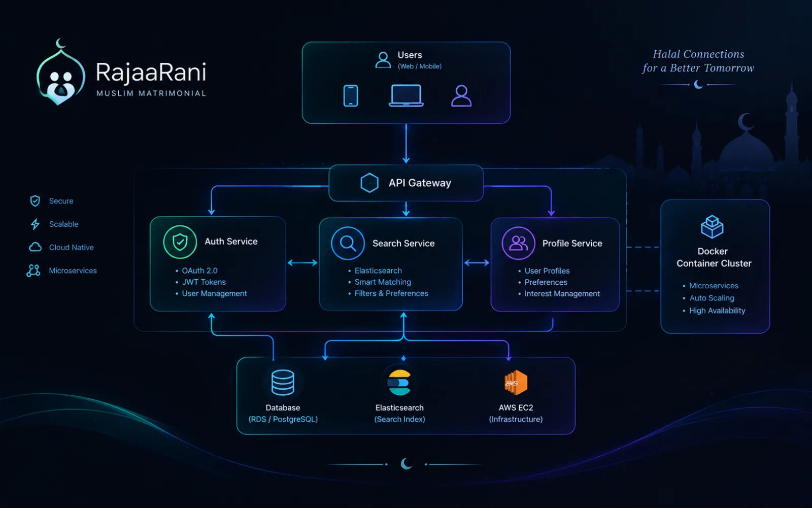The height and width of the screenshot is (508, 812).
Task: Click the 'Auth Service' title
Action: click(231, 242)
